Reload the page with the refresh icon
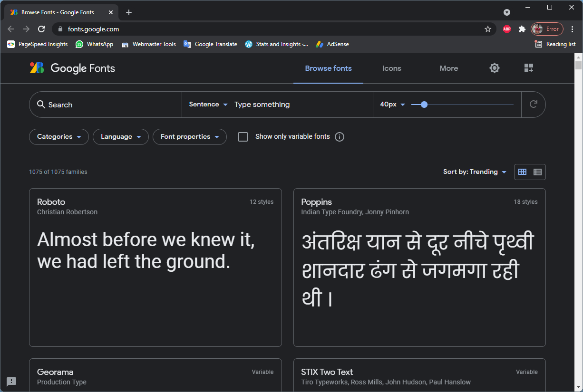The height and width of the screenshot is (392, 583). point(41,29)
